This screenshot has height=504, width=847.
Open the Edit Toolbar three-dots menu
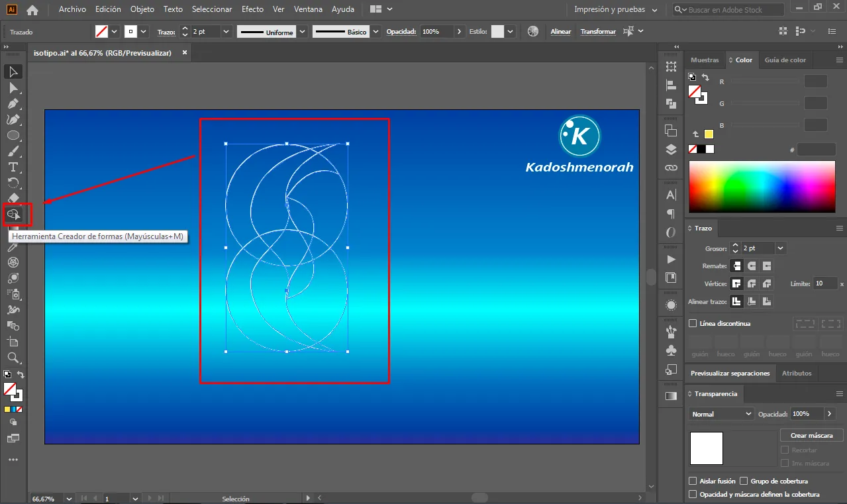point(13,460)
